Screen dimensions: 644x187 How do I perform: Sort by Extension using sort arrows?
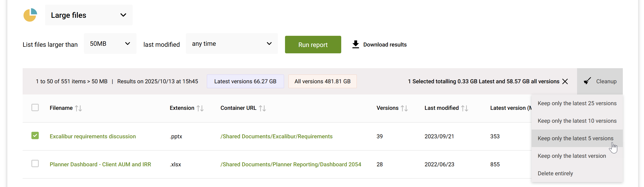point(200,108)
